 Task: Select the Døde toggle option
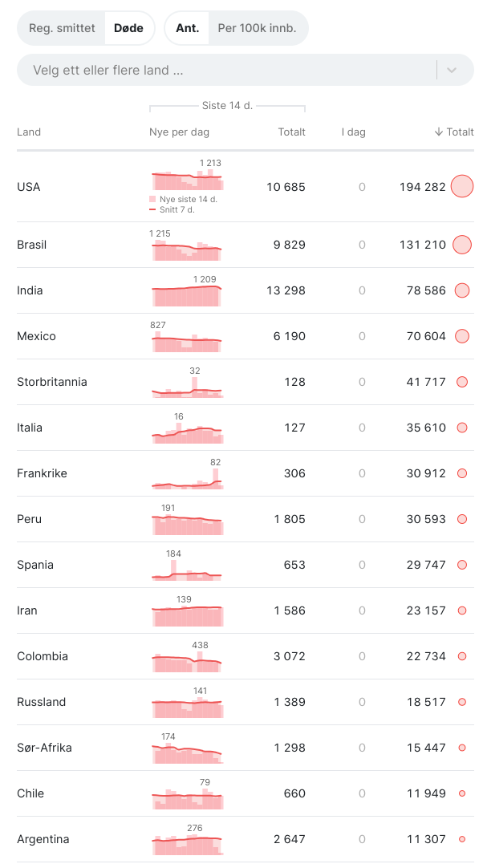(128, 28)
